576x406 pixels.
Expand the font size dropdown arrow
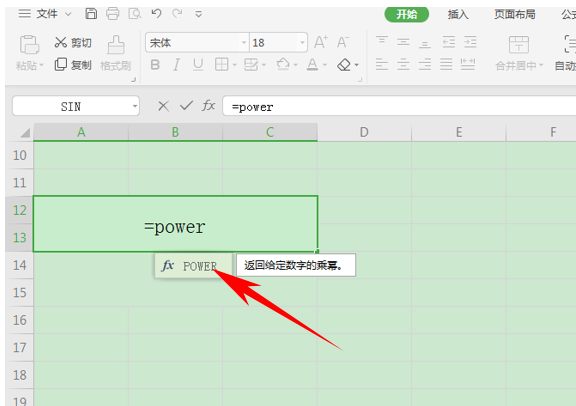[x=303, y=43]
